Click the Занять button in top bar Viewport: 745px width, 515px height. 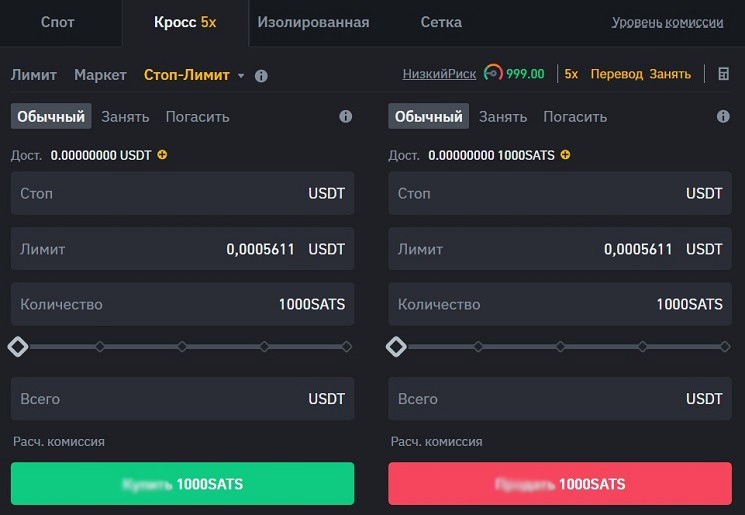tap(670, 74)
